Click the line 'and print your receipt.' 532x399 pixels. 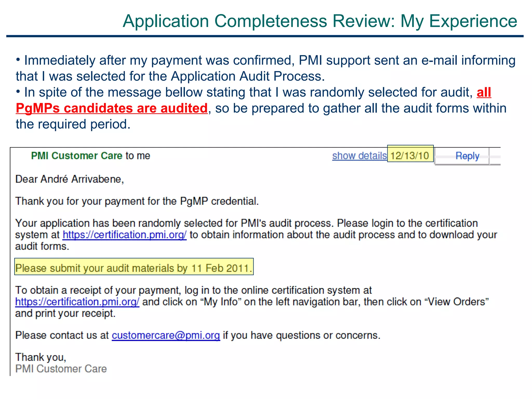(65, 314)
